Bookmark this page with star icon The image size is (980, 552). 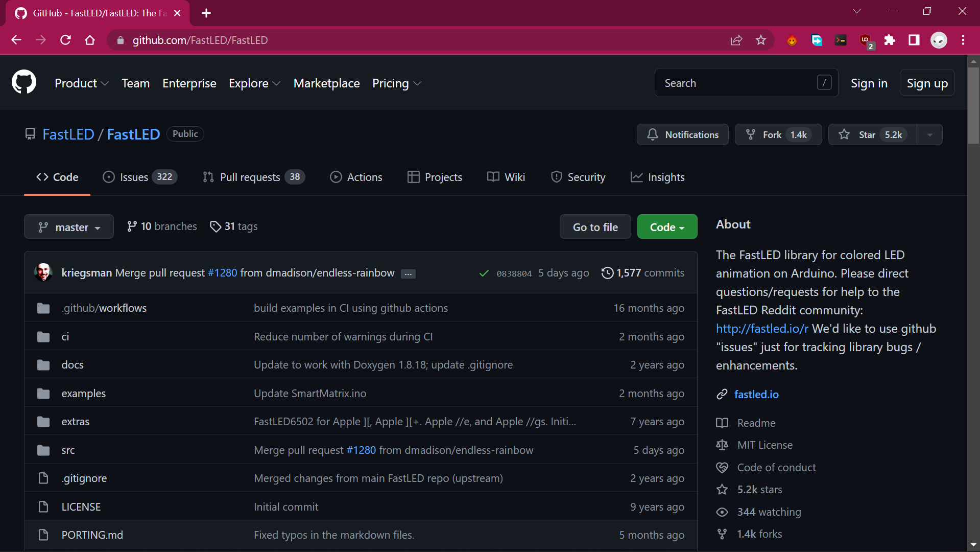click(x=761, y=40)
